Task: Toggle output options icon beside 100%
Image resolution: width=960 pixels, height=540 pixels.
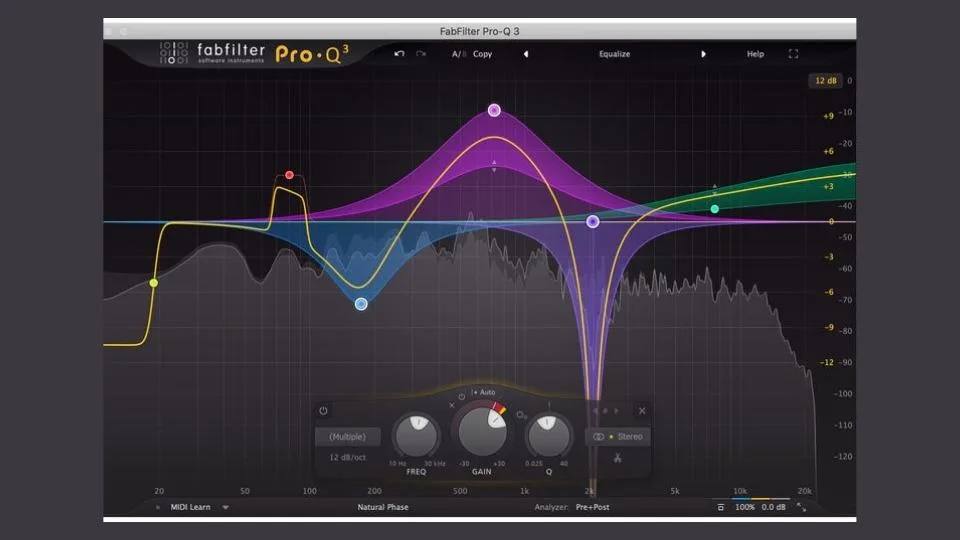Action: click(x=721, y=508)
